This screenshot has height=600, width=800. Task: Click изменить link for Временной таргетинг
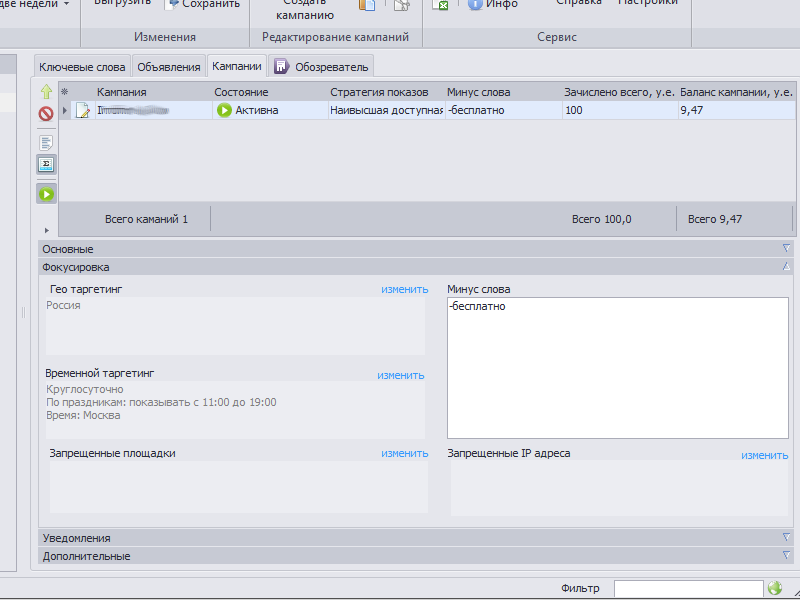tap(400, 375)
